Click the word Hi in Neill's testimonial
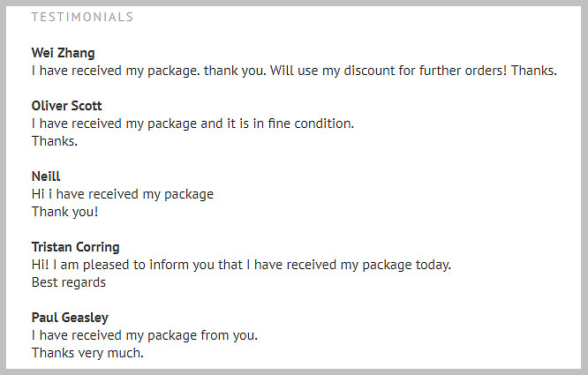The width and height of the screenshot is (588, 375). point(37,194)
